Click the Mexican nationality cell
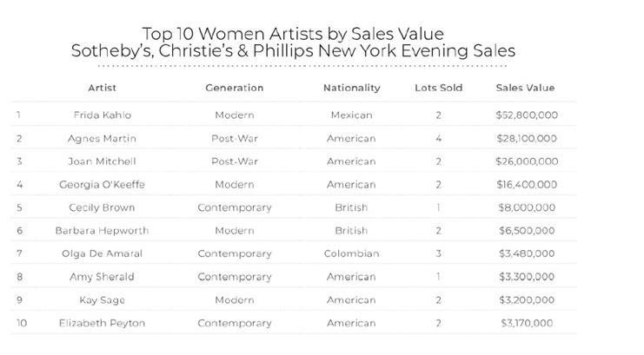Screen dimensions: 644x355 coord(351,115)
